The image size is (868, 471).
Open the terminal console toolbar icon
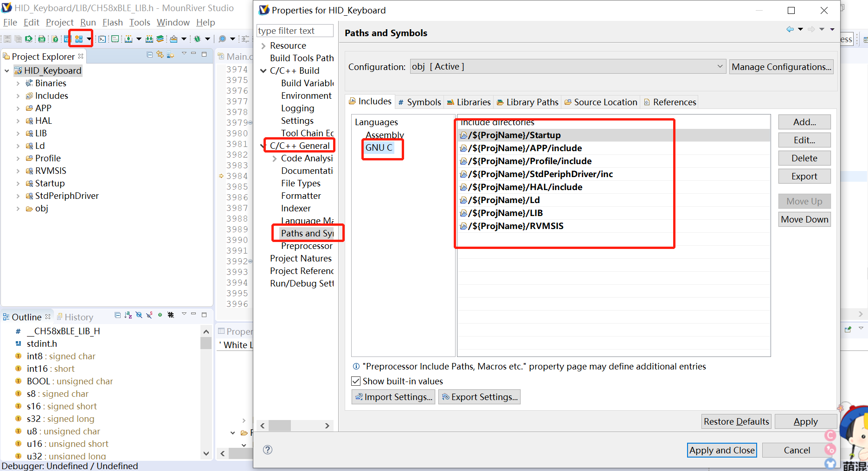point(102,39)
